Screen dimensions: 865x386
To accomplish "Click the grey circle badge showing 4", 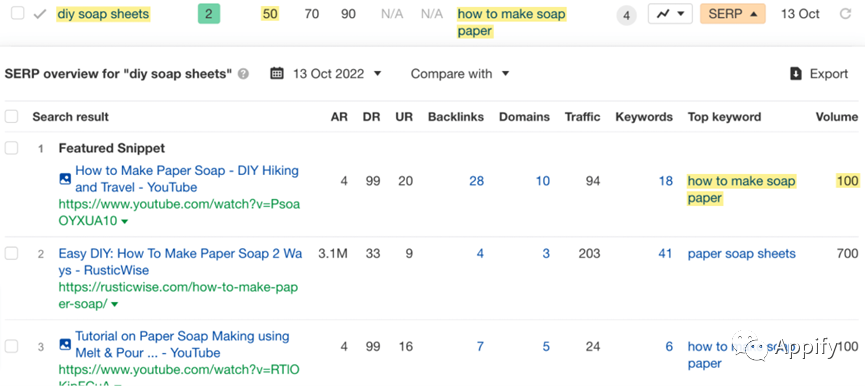I will 626,15.
